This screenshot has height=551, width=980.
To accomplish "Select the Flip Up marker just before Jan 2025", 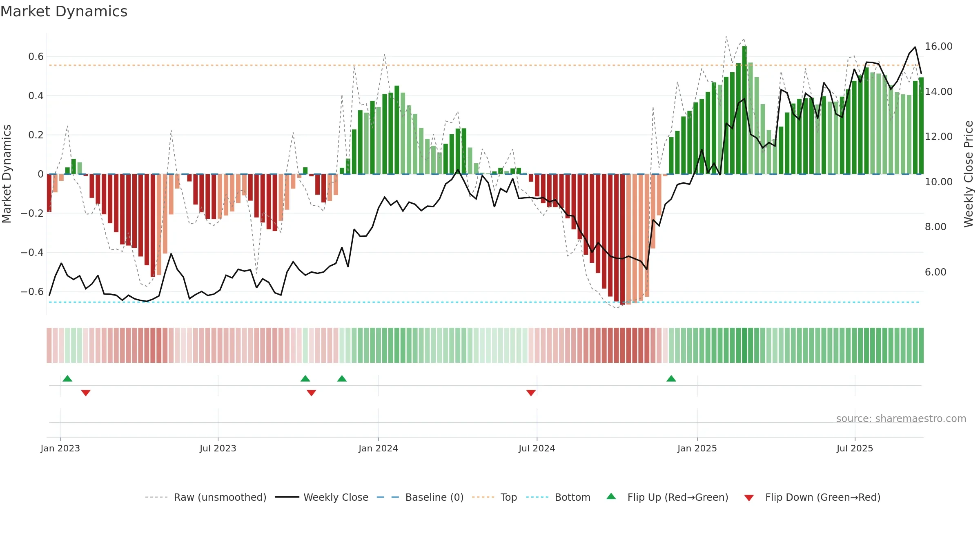I will click(x=671, y=378).
